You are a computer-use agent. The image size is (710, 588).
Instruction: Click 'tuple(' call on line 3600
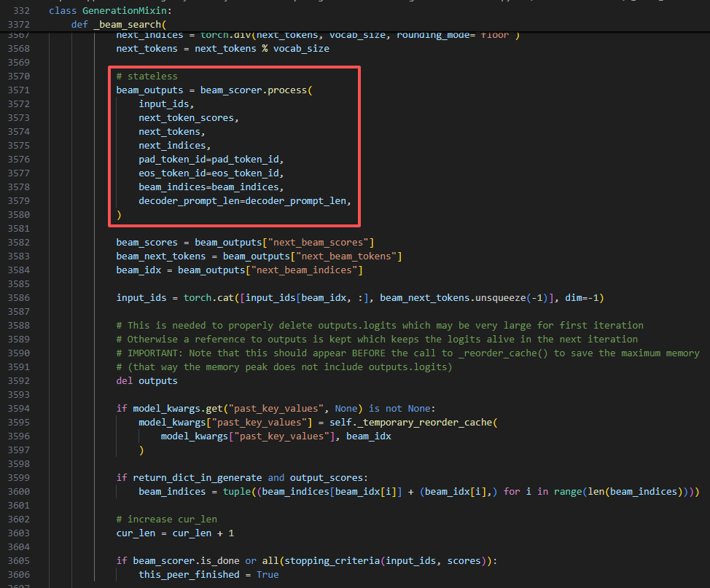[x=240, y=492]
